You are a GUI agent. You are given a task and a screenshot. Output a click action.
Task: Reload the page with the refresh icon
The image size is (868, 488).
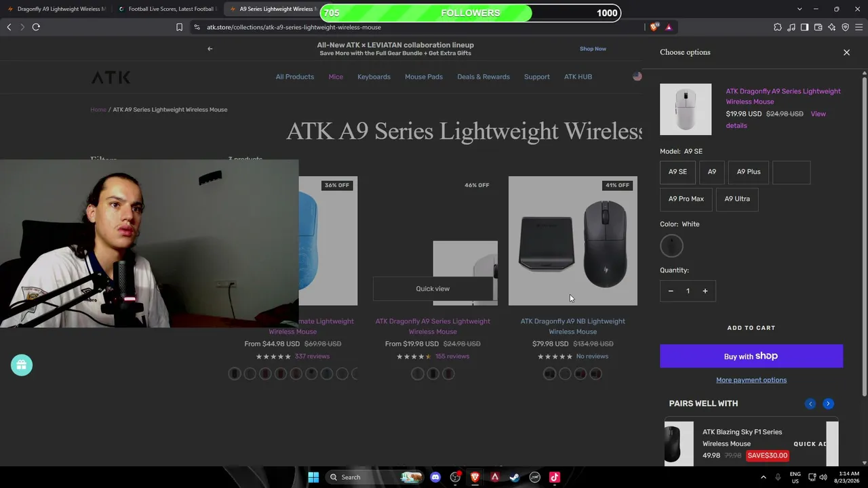(36, 27)
